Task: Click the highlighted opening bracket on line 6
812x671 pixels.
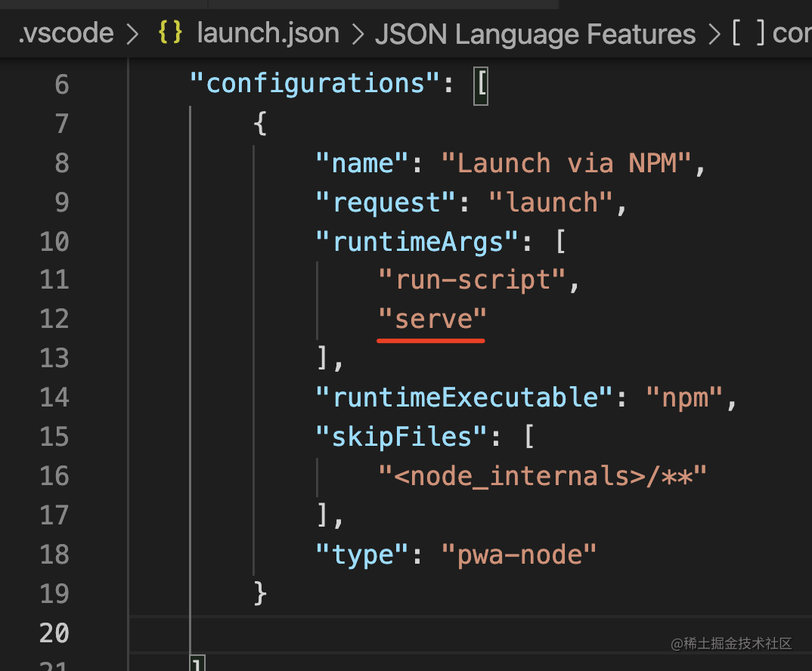Action: (481, 84)
